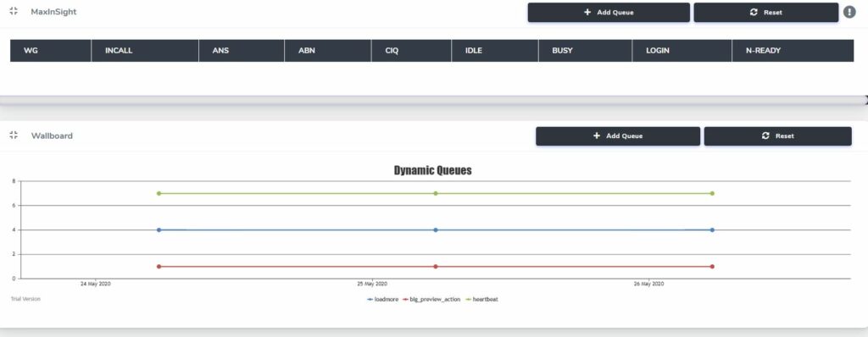
Task: Click the heartbeat point above 26 May
Action: click(712, 193)
